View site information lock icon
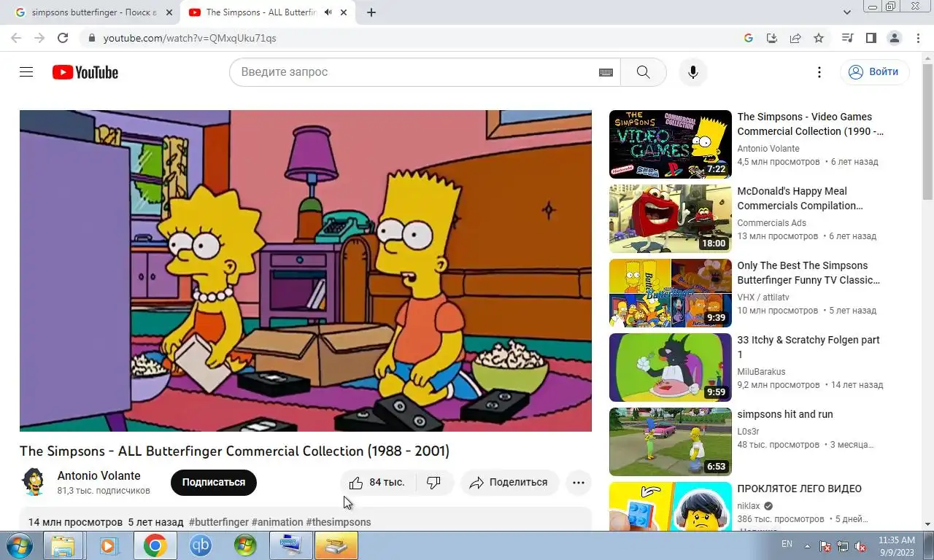The image size is (934, 560). (x=91, y=38)
